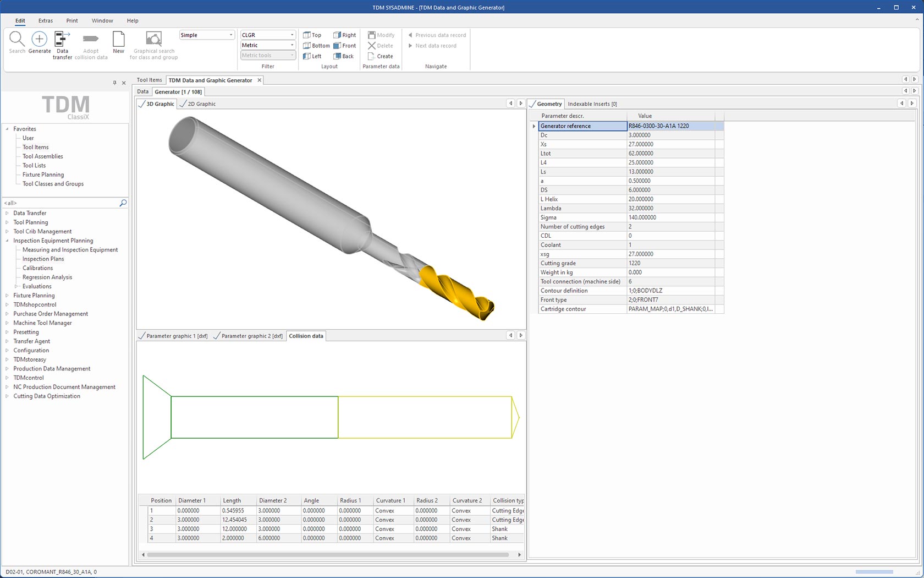Open the Indexable Inserts [0] tab
This screenshot has width=924, height=578.
click(592, 104)
